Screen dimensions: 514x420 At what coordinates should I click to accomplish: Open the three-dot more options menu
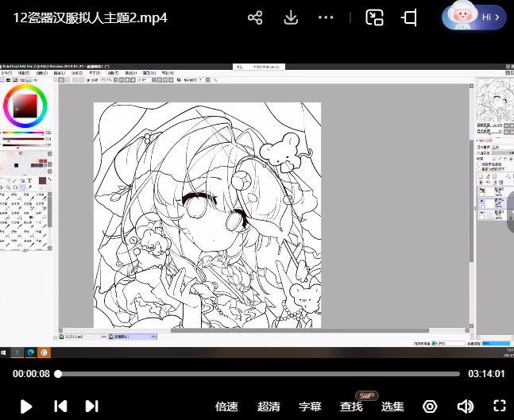[326, 17]
